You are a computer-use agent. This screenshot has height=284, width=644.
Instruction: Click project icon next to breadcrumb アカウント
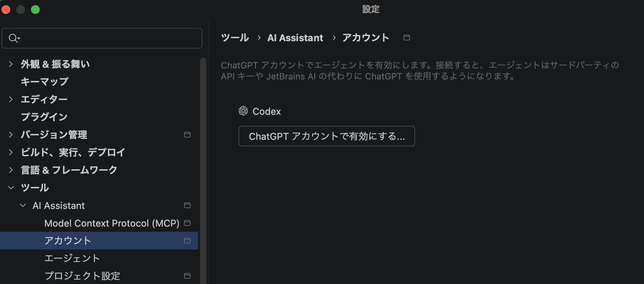point(407,38)
